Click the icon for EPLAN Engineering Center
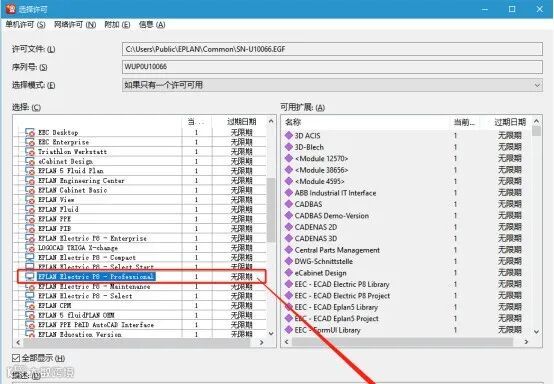 pyautogui.click(x=30, y=181)
